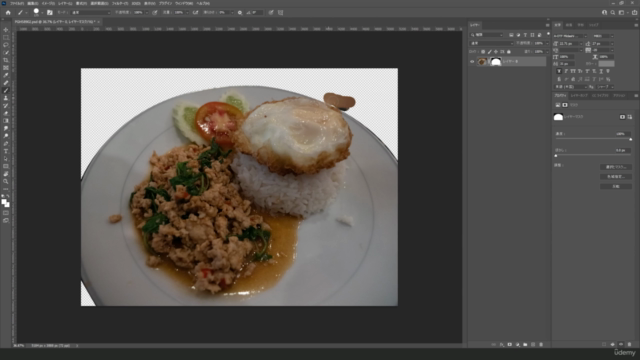640x360 pixels.
Task: Select the Brush tool in the toolbox
Action: pos(6,90)
